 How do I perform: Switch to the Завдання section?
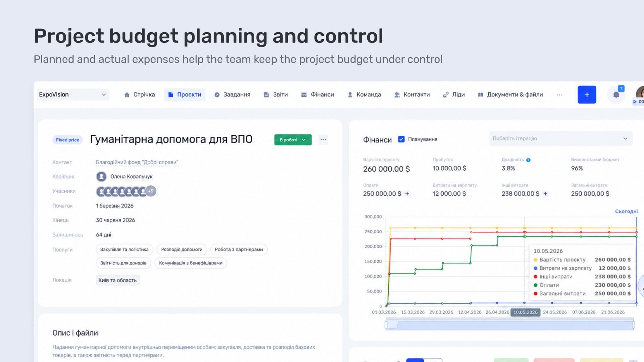(x=232, y=95)
